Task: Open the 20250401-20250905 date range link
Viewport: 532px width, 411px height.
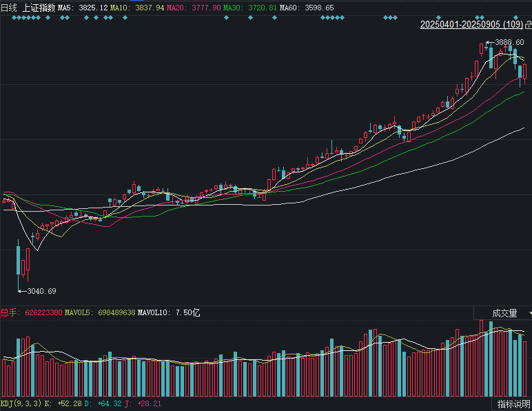Action: tap(471, 24)
